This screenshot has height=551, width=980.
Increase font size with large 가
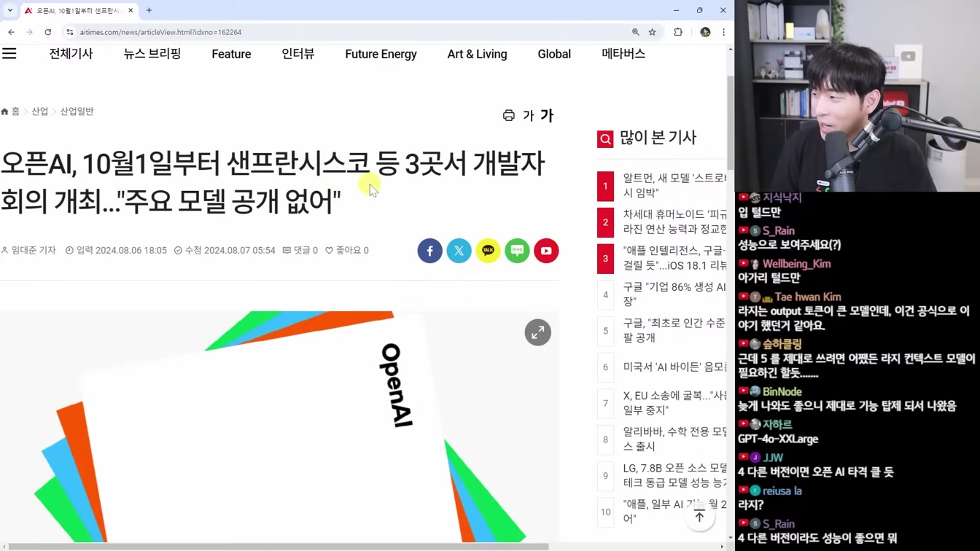click(x=547, y=115)
